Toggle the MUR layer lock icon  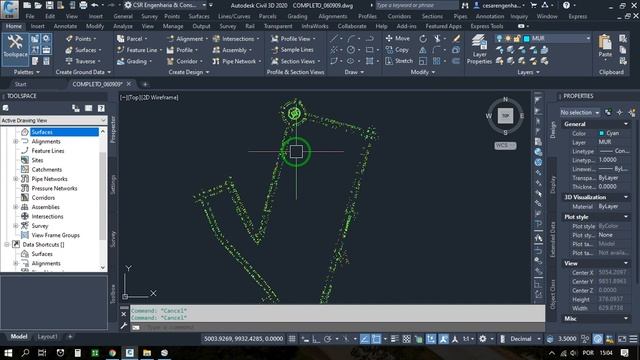(517, 38)
